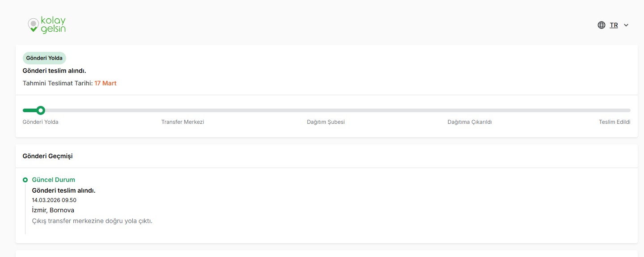Click the Gönderi Geçmişi section header

[48, 156]
